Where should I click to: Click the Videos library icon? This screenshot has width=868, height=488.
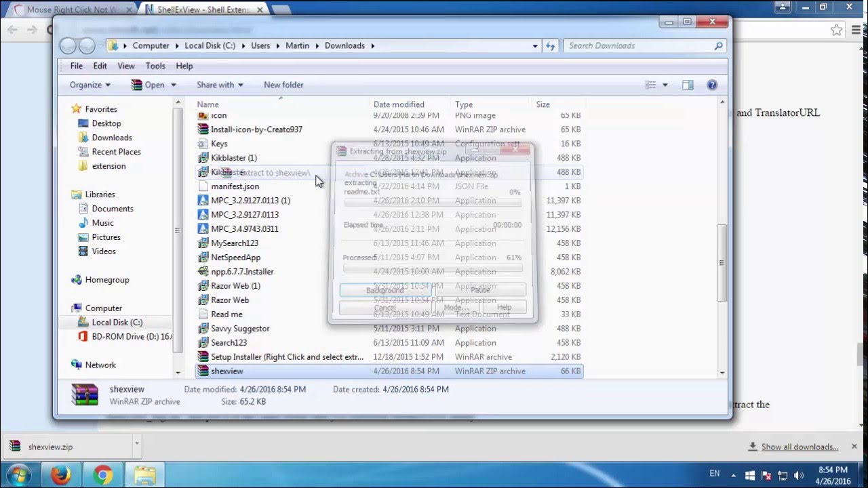click(x=83, y=251)
